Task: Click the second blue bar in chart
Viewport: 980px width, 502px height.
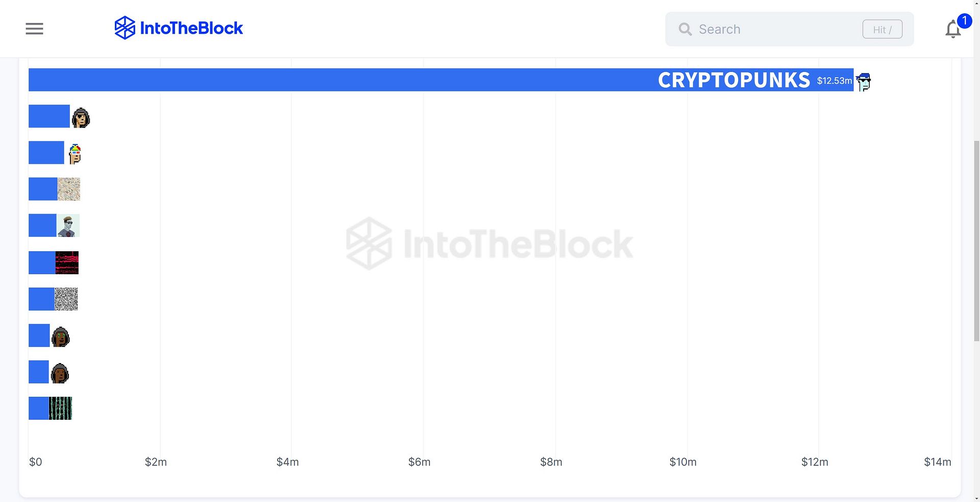Action: (x=49, y=116)
